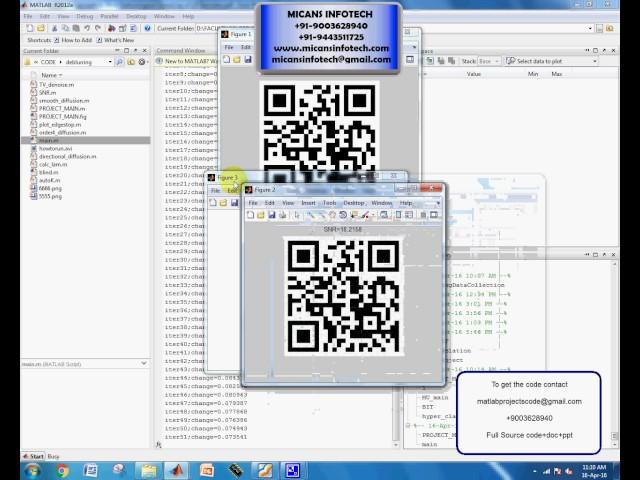Image resolution: width=640 pixels, height=480 pixels.
Task: Expand the Figure 2 menu bar overflow arrow
Action: [438, 203]
